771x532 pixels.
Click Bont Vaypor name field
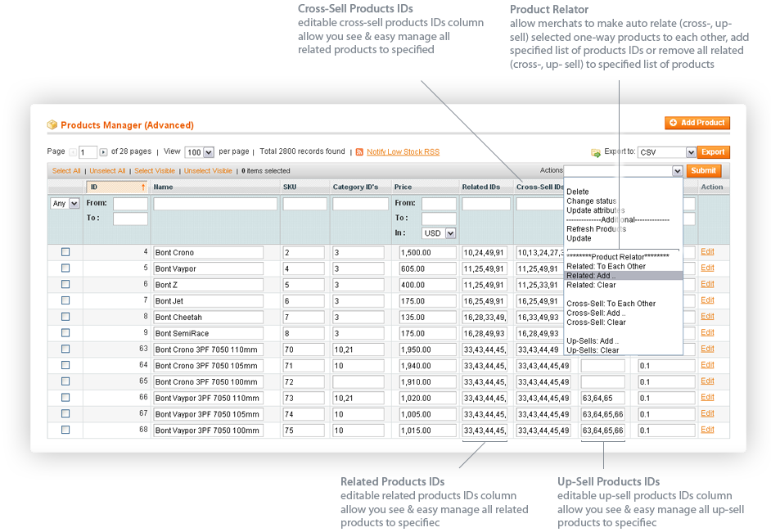(x=208, y=269)
